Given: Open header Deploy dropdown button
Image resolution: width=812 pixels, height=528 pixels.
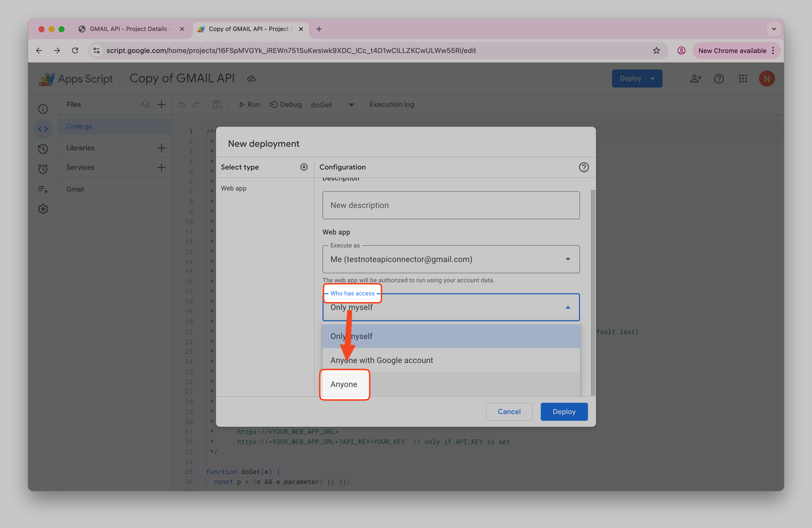Looking at the screenshot, I should [x=637, y=78].
